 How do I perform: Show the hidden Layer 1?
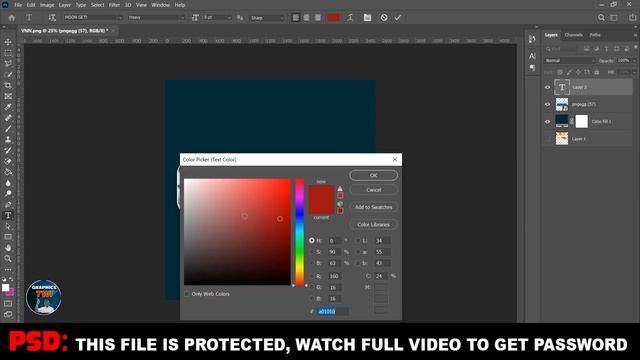coord(548,139)
